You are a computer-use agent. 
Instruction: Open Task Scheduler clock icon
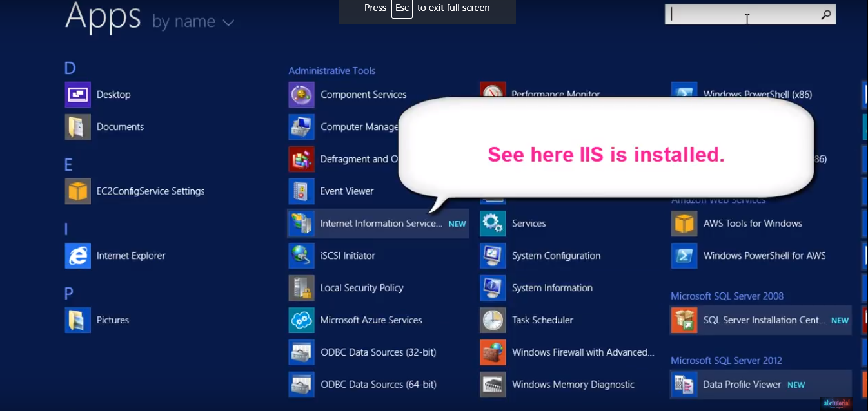coord(493,320)
